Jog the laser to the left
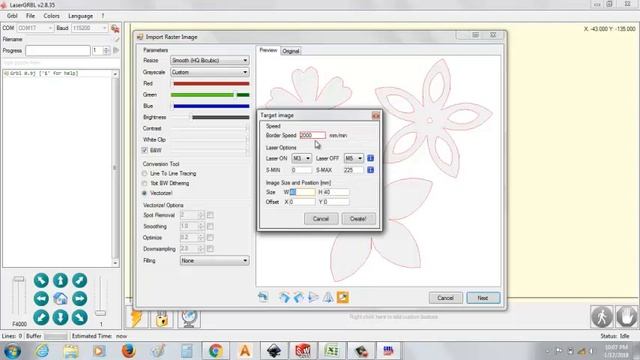Screen dimensions: 640x360 41,299
